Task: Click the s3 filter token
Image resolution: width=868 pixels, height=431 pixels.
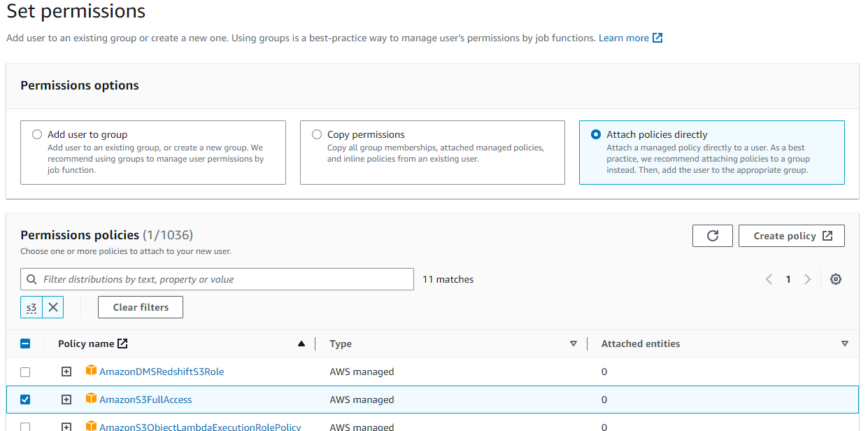Action: coord(31,307)
